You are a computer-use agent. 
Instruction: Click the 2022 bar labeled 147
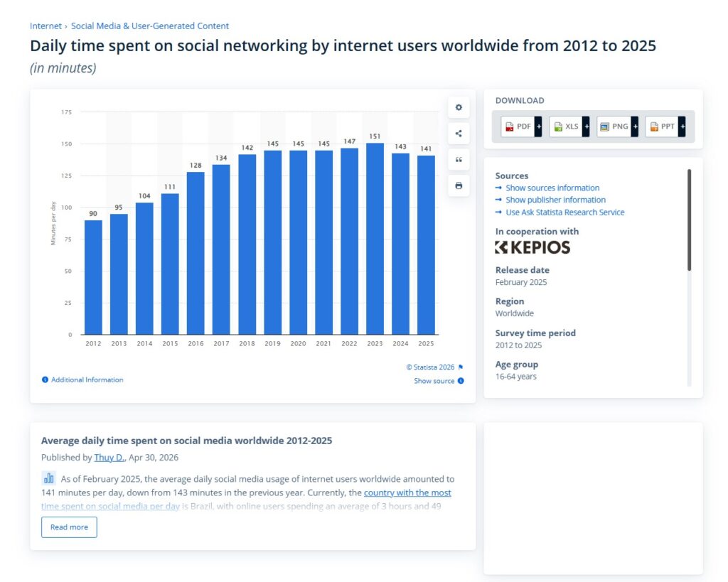[x=349, y=241]
